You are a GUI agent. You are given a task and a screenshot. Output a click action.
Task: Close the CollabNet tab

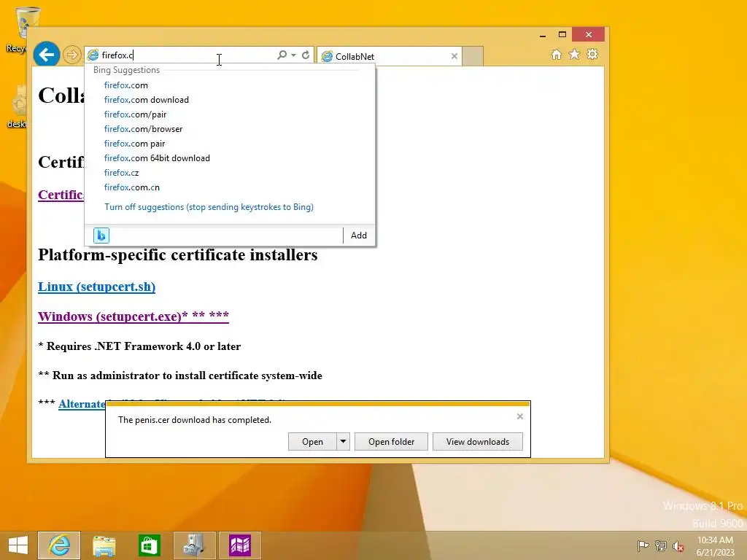(x=454, y=56)
